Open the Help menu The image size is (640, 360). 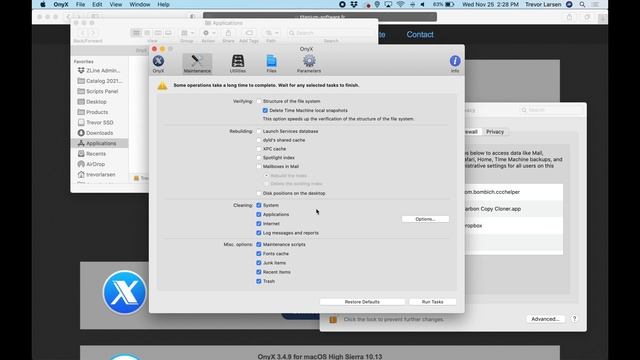click(x=163, y=4)
